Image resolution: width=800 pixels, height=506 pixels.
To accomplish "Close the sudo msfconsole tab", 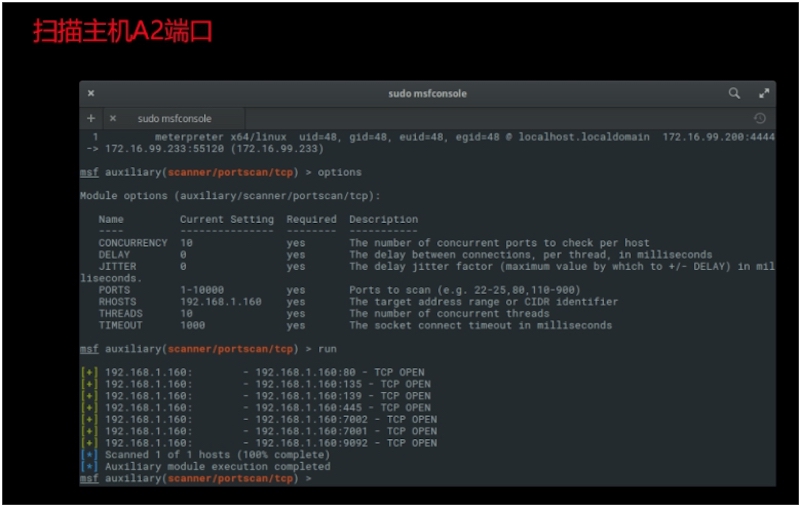I will pyautogui.click(x=113, y=118).
